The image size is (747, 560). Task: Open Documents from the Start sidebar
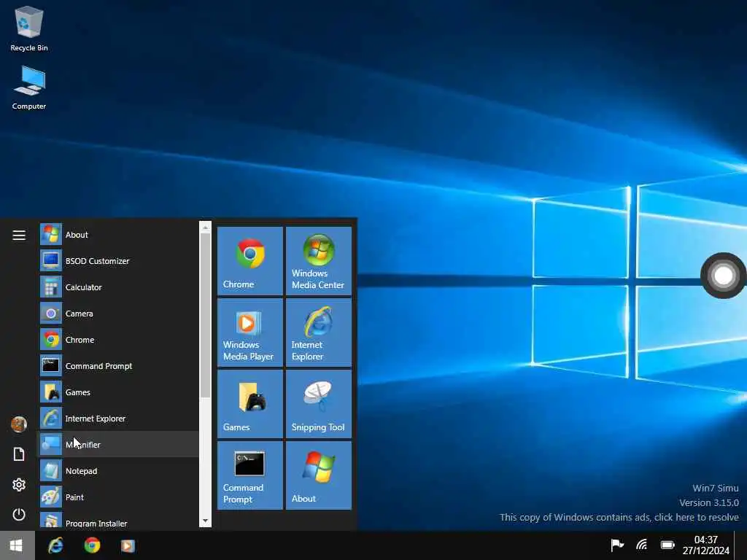(x=19, y=454)
